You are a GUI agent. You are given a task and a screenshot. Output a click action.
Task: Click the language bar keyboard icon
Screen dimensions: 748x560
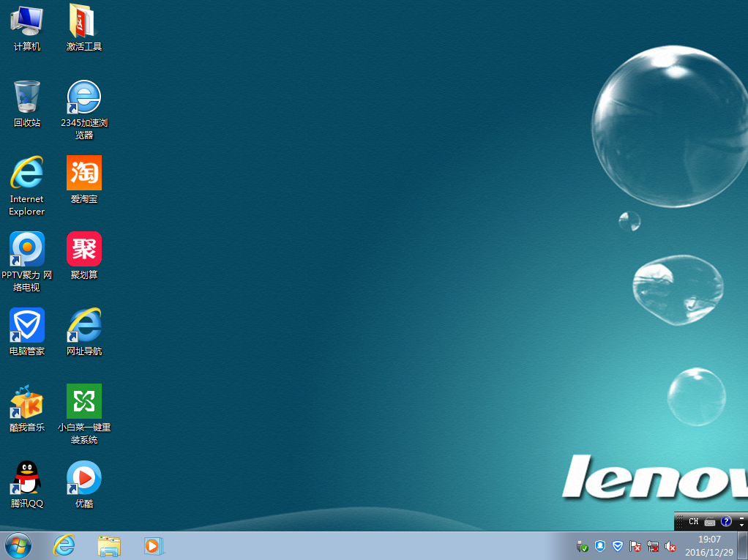(x=710, y=521)
